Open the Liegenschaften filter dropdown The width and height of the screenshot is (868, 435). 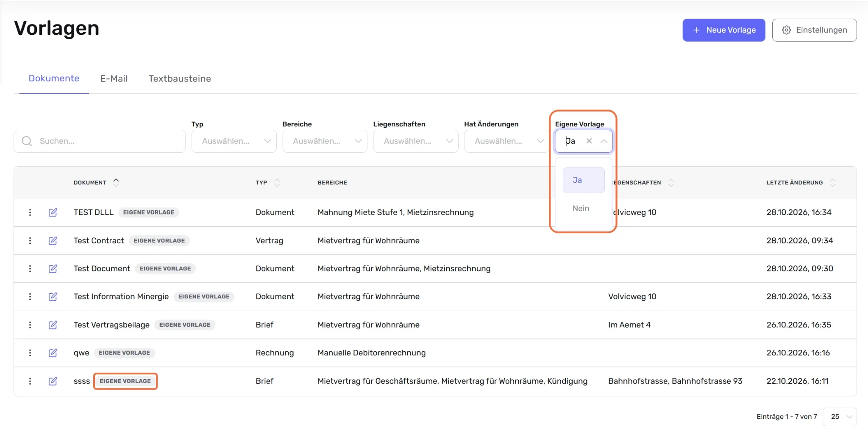click(416, 141)
